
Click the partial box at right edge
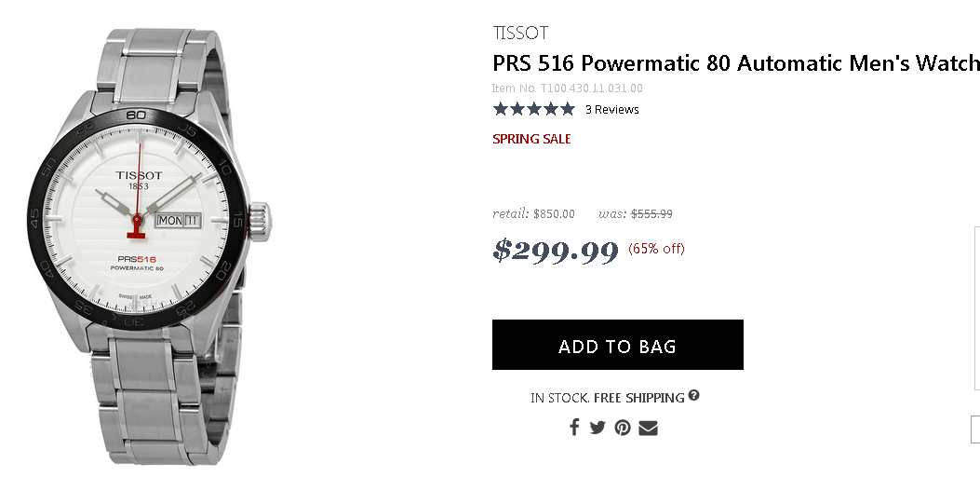tap(975, 307)
